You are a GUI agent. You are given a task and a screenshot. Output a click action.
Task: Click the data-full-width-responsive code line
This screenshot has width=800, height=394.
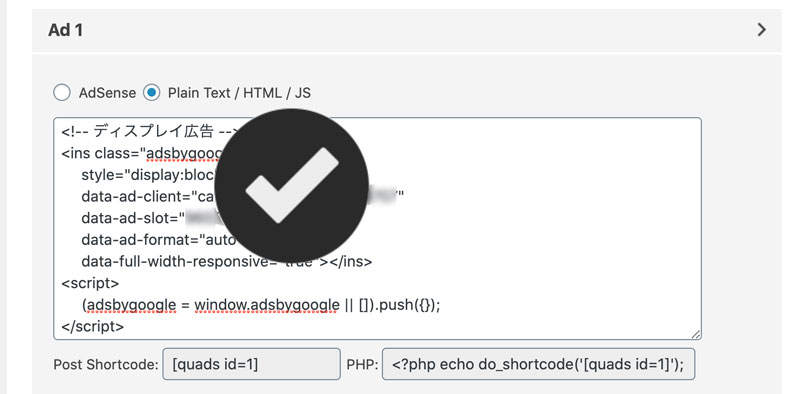point(227,261)
